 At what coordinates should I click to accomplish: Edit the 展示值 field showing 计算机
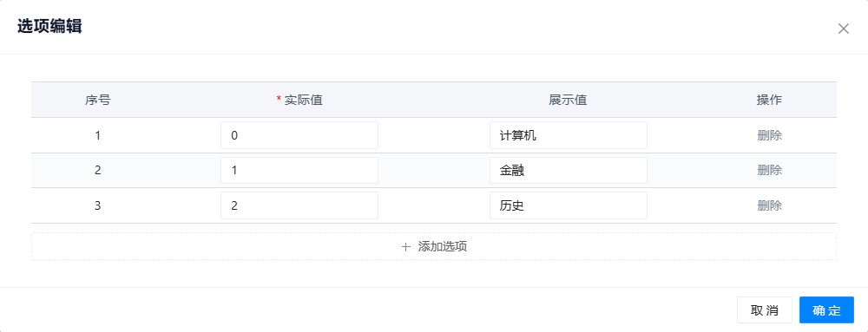568,135
